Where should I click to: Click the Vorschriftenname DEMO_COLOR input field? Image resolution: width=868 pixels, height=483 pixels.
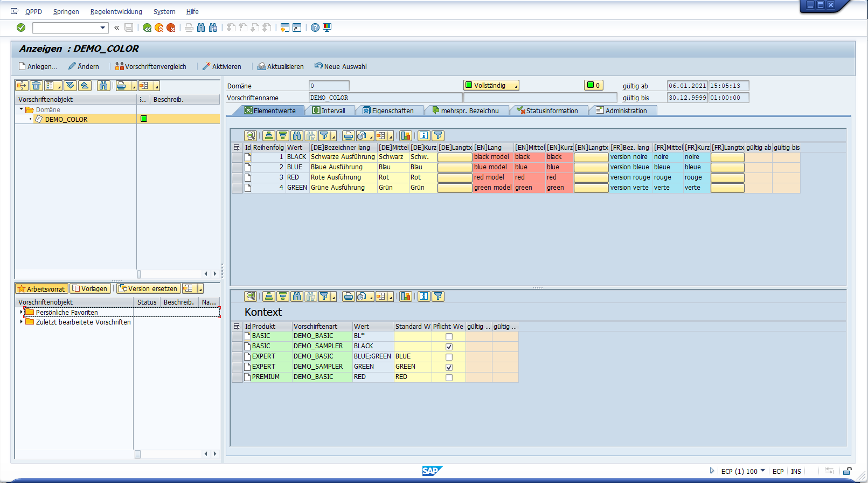tap(385, 98)
